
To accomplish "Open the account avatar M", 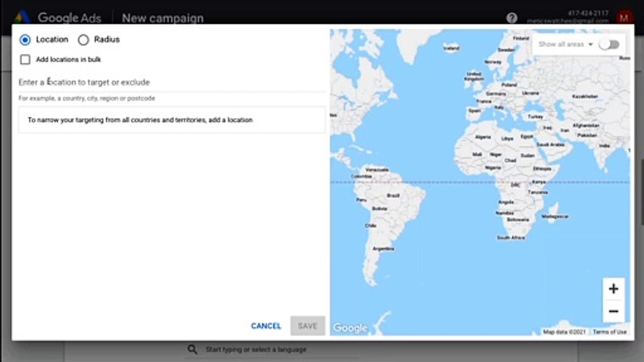I will click(x=624, y=18).
